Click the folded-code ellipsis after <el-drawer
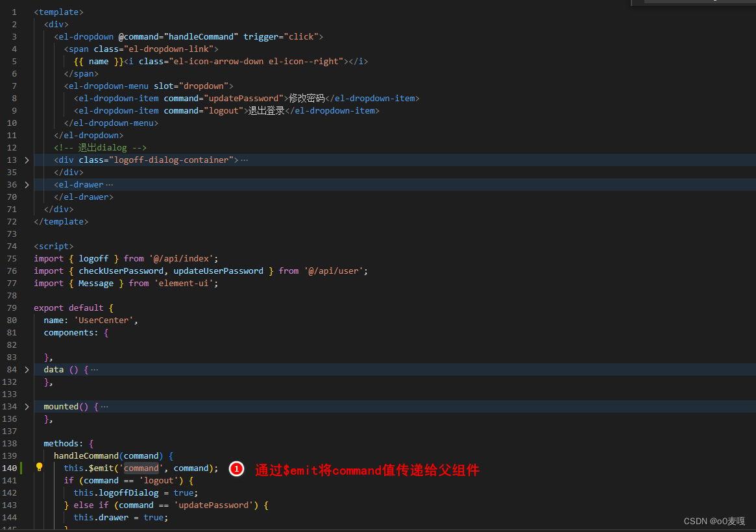 click(110, 184)
